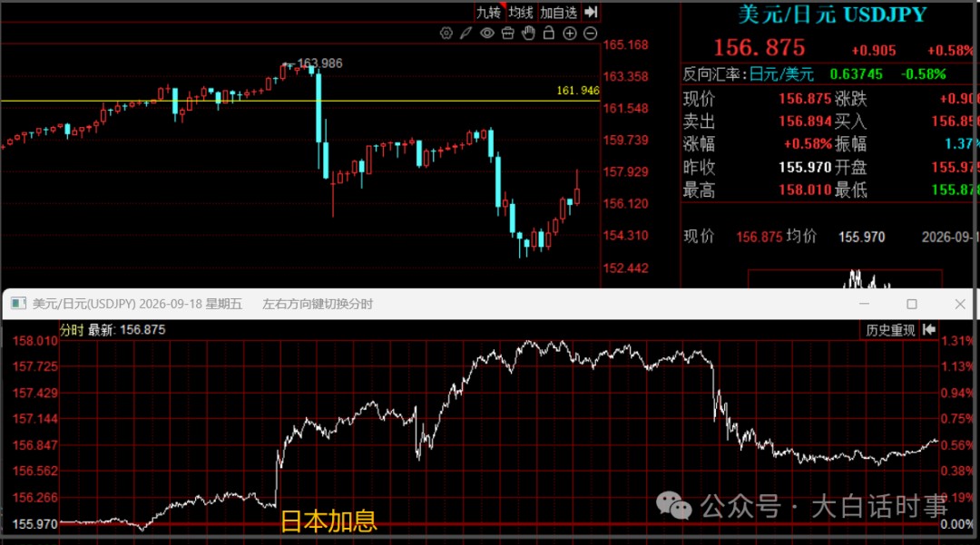Expand intraday panel with left arrow icon
This screenshot has width=980, height=545.
[929, 329]
